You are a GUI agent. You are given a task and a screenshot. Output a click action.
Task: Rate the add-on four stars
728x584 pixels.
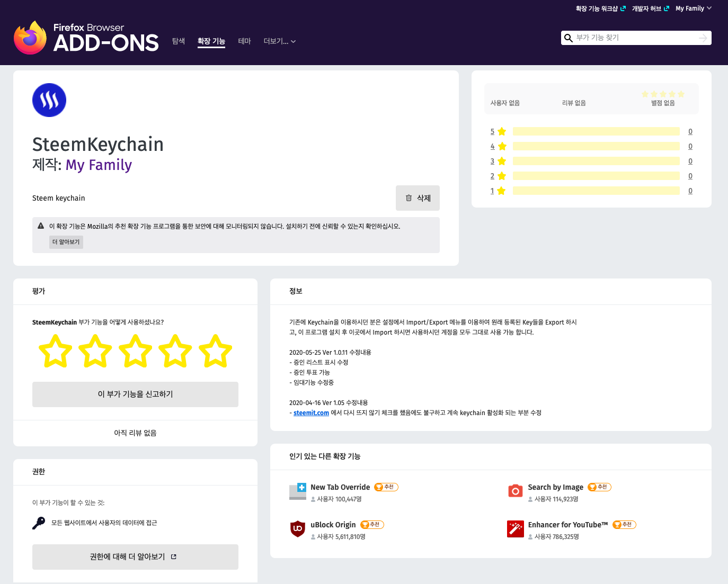175,351
